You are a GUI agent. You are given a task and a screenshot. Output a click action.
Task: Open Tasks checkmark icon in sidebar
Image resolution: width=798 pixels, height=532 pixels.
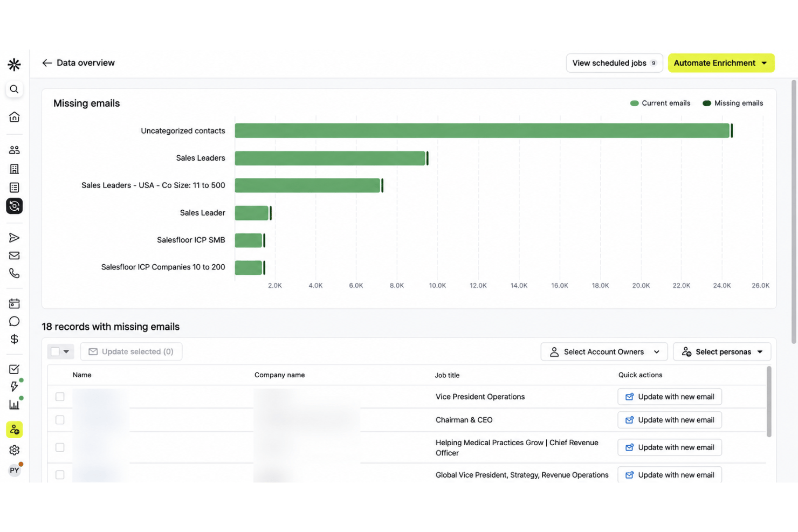point(14,369)
